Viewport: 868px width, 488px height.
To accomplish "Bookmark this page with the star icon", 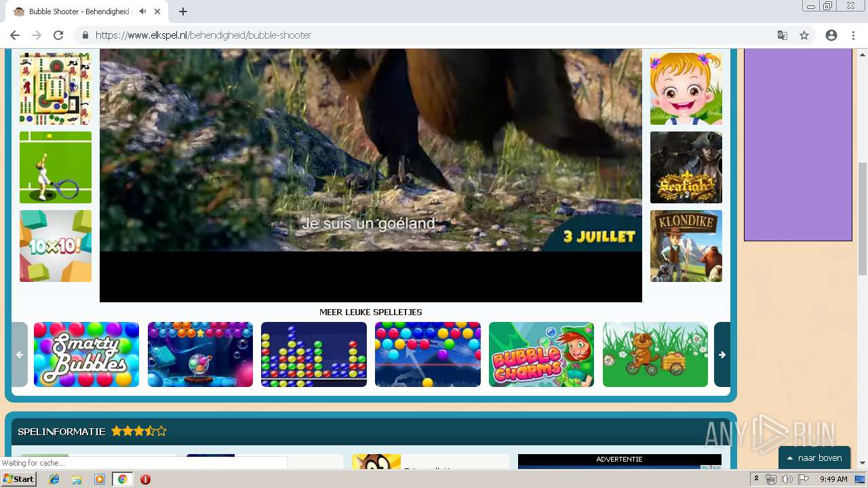I will point(804,35).
